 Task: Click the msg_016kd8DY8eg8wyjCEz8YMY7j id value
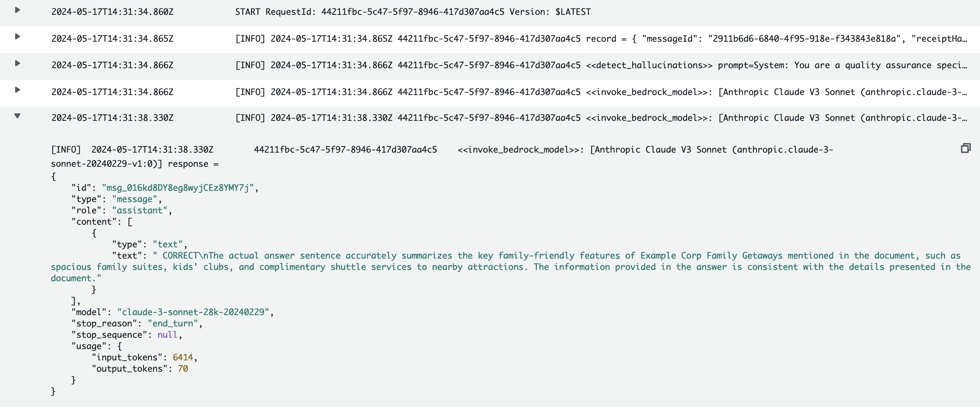(x=177, y=188)
